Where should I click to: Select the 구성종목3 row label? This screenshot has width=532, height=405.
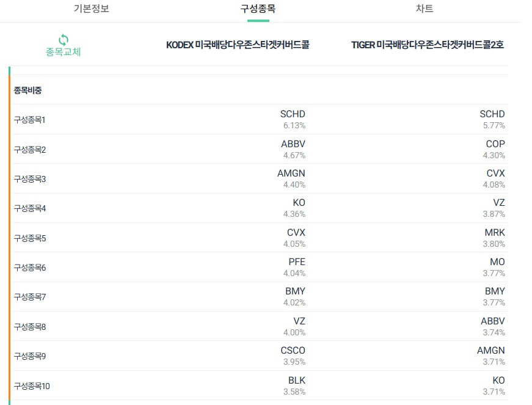click(29, 179)
